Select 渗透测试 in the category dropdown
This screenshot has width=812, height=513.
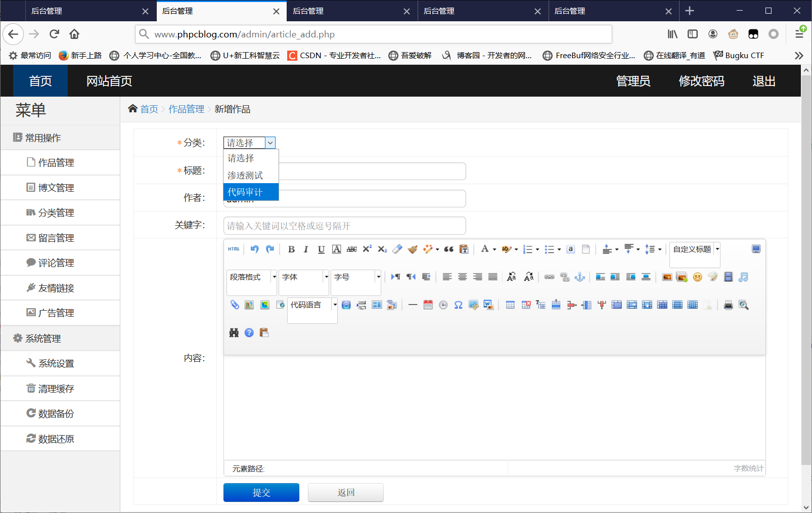[251, 175]
